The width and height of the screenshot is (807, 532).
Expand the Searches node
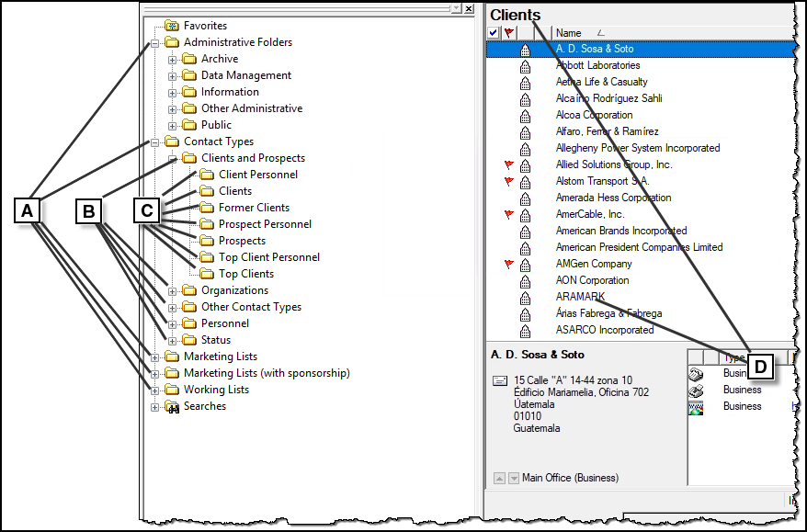(x=154, y=407)
